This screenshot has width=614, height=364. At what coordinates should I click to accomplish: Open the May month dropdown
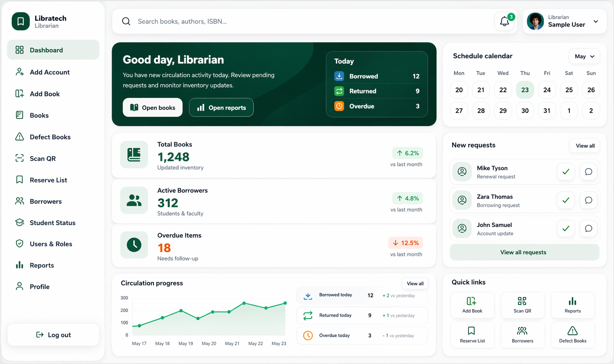click(x=584, y=57)
